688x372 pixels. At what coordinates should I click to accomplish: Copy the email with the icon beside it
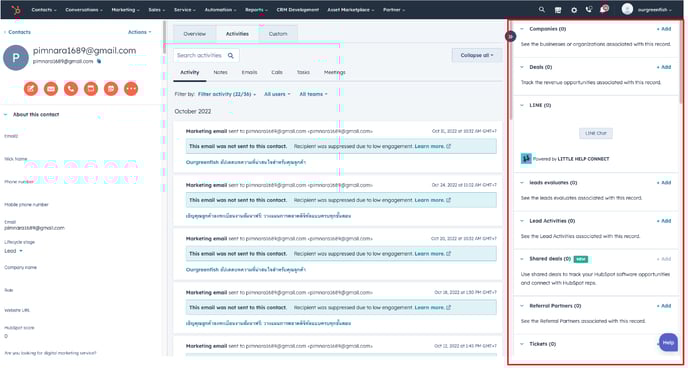(99, 61)
